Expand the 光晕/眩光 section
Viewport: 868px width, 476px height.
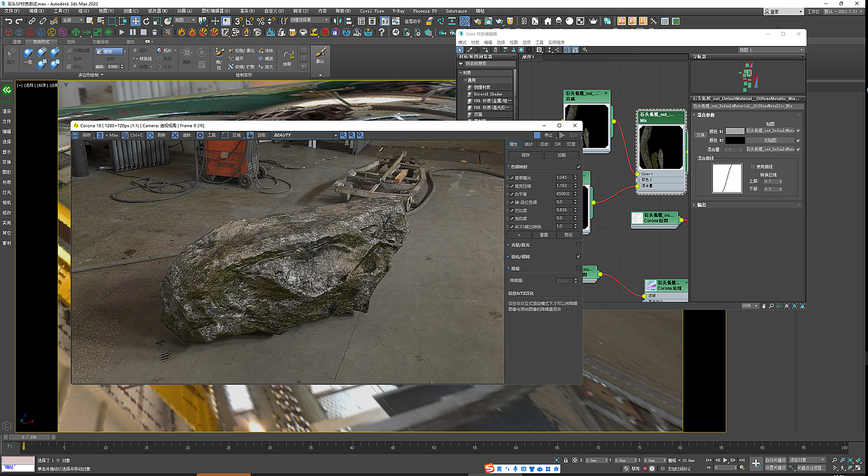[521, 245]
